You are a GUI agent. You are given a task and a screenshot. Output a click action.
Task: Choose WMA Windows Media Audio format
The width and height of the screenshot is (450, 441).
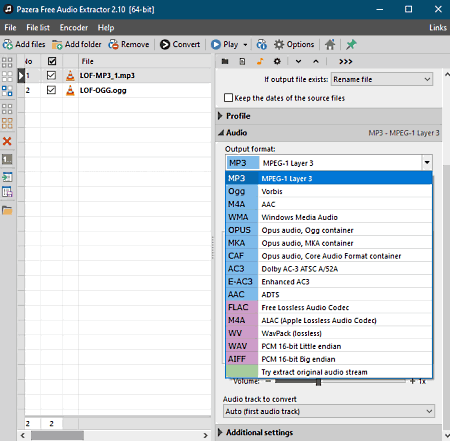329,217
